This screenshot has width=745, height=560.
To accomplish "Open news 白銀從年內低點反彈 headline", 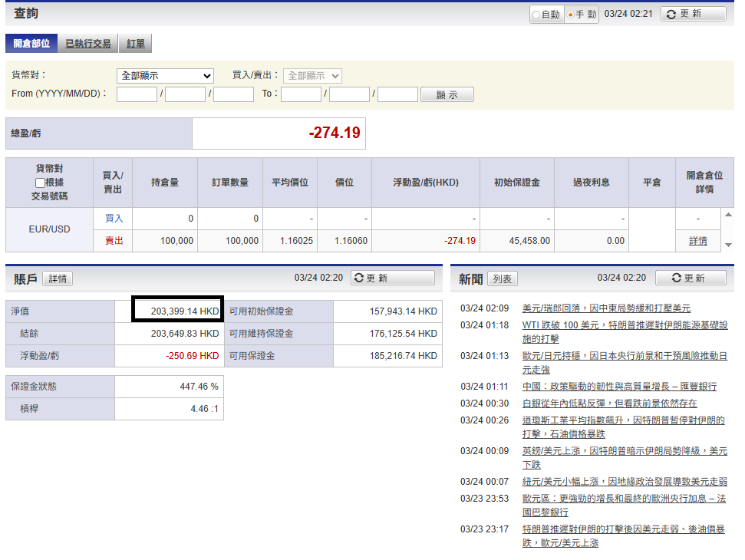I will click(x=610, y=404).
